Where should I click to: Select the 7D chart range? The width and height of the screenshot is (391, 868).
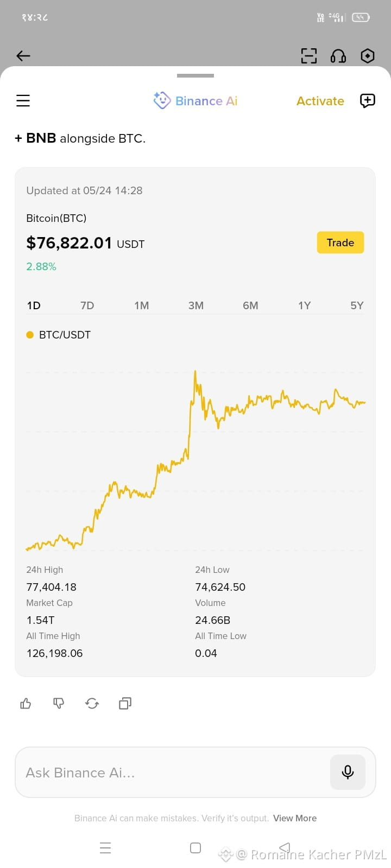click(87, 305)
